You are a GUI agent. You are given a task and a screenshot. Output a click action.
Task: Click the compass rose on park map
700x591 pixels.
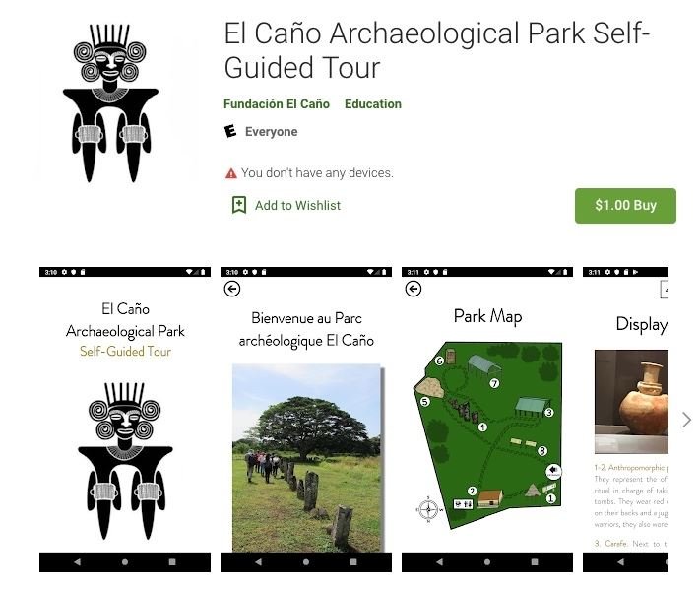point(428,509)
